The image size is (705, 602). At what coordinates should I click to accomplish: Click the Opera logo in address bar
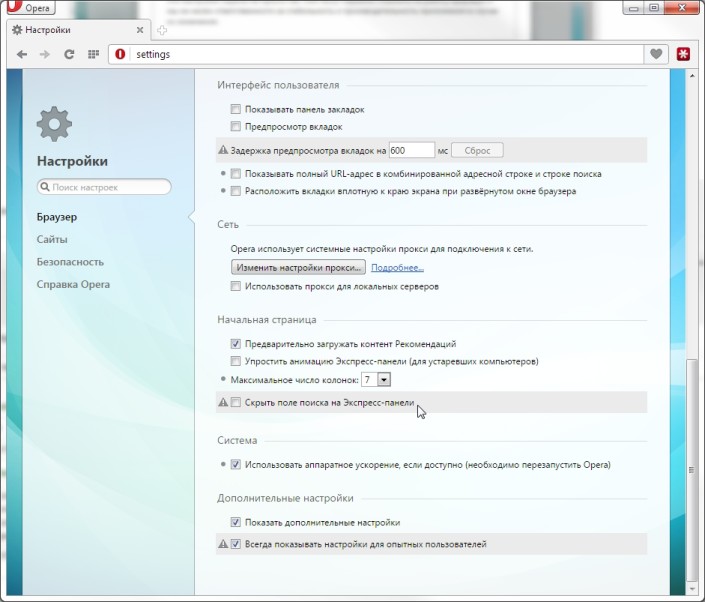120,54
